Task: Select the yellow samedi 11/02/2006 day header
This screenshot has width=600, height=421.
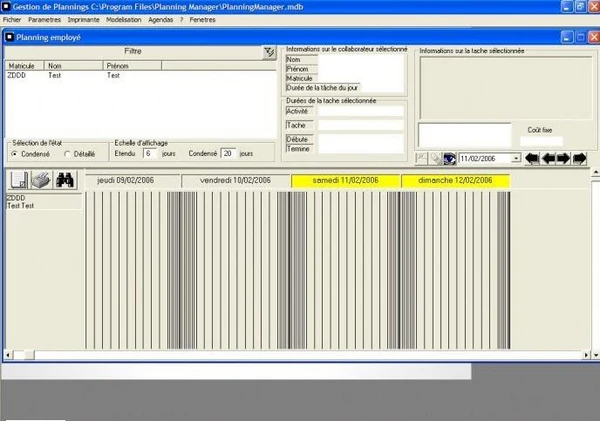Action: pyautogui.click(x=346, y=180)
